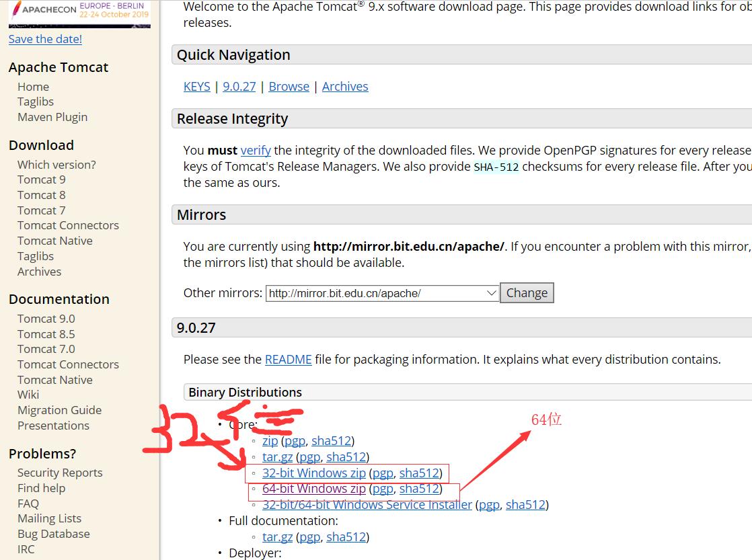Open the verify link in Release Integrity
The image size is (752, 560).
(256, 150)
